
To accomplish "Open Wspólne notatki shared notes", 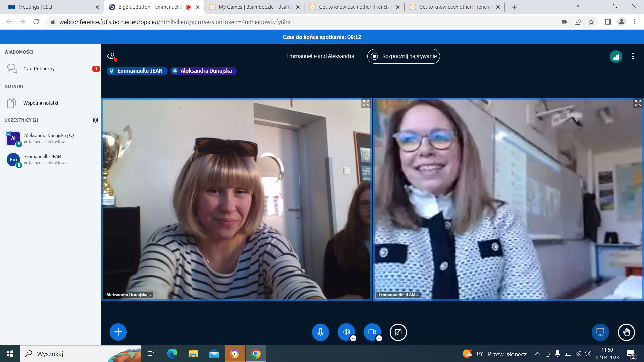I will [x=50, y=103].
